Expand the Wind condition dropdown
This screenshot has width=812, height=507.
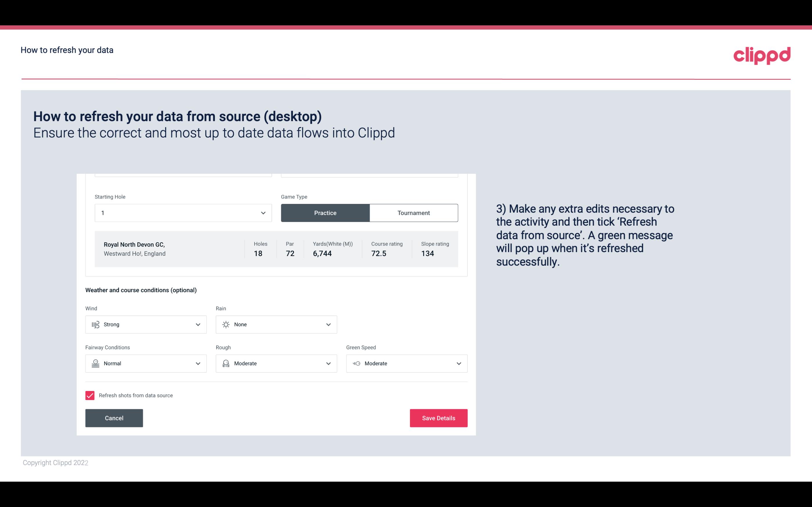point(197,324)
